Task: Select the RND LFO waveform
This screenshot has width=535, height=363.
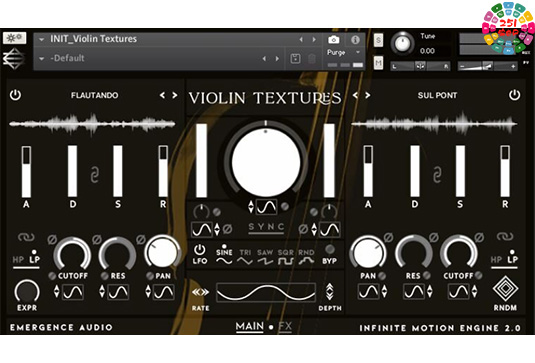Action: [x=306, y=257]
